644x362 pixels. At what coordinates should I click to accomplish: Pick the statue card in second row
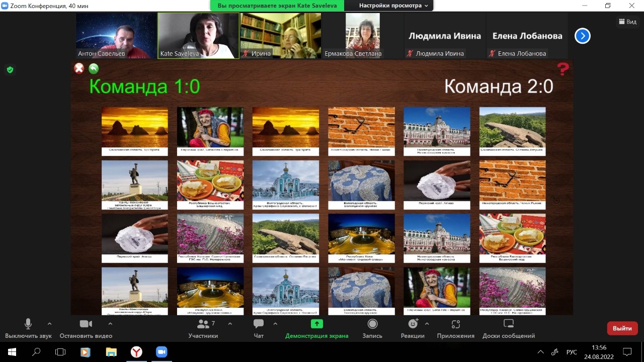click(x=135, y=185)
